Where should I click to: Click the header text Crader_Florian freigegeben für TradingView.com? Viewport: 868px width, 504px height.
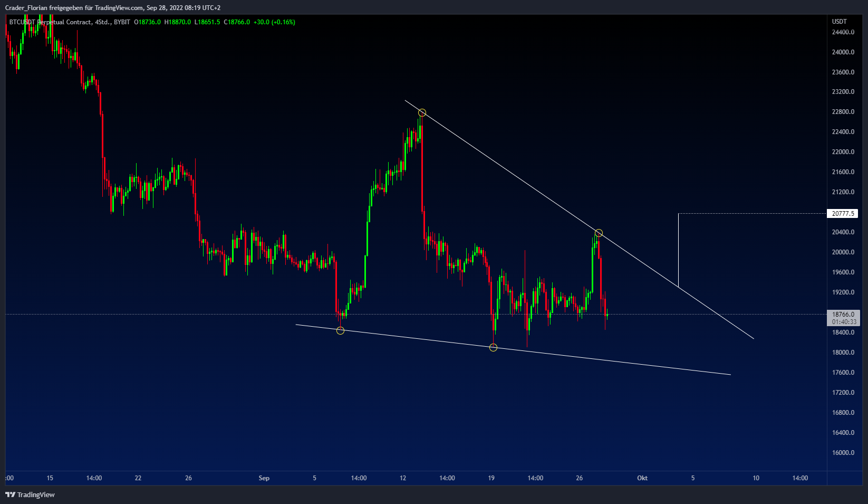[x=74, y=8]
